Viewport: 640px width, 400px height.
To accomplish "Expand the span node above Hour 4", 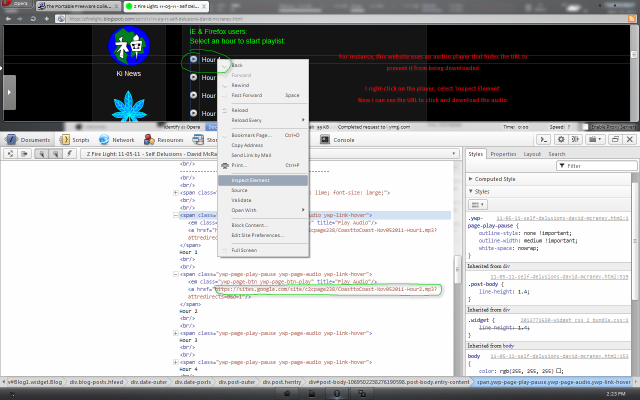I will click(176, 362).
